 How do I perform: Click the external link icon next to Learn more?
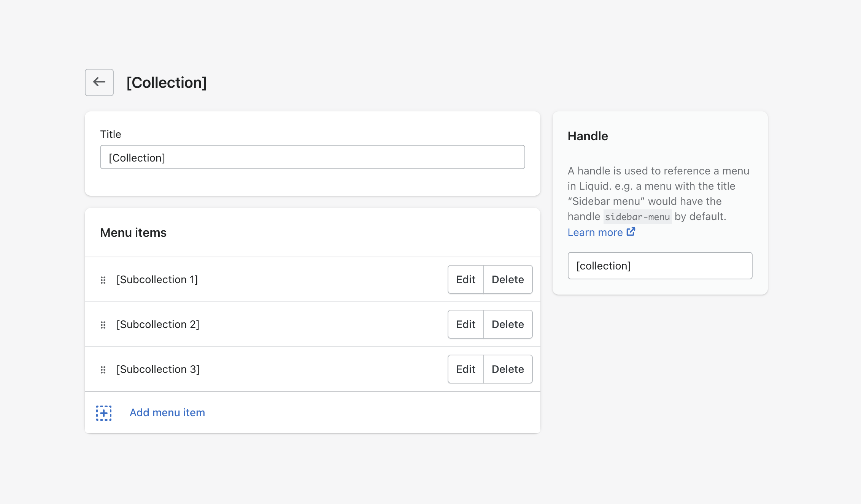(631, 233)
